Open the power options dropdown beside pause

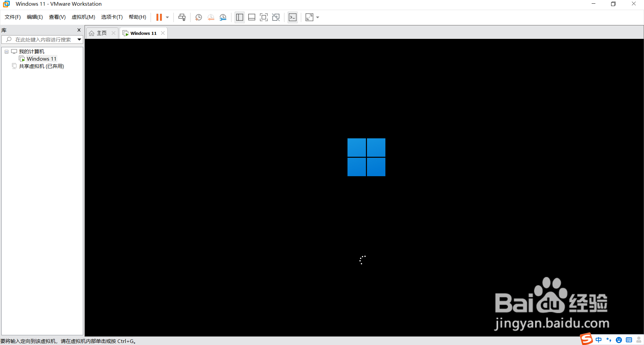[x=167, y=17]
